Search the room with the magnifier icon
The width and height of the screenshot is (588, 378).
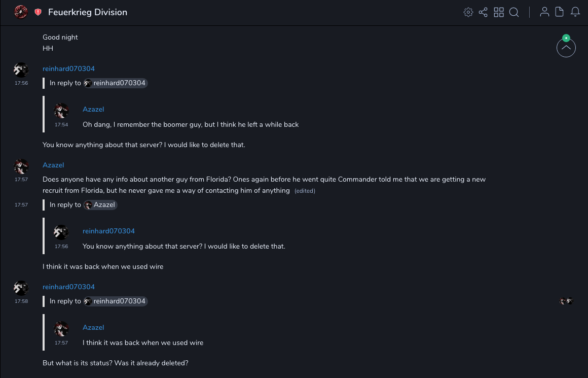pos(514,12)
